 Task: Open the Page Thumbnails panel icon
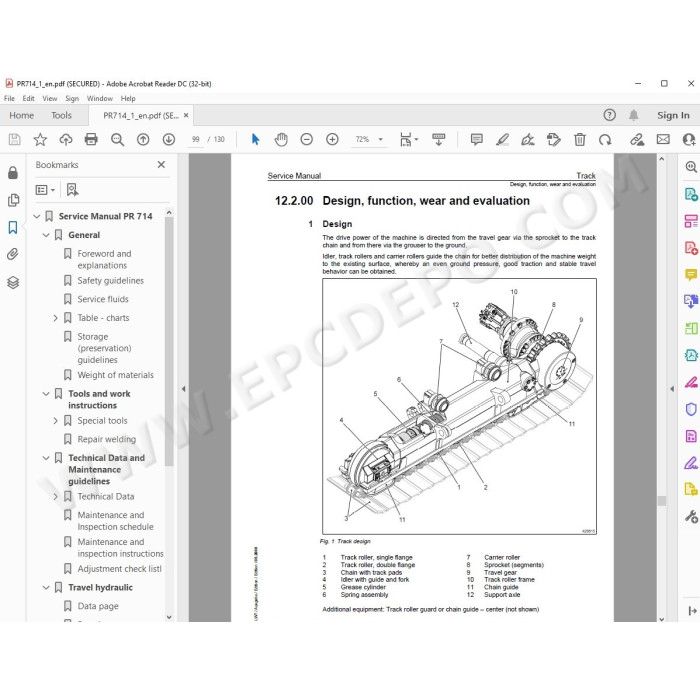pyautogui.click(x=13, y=200)
